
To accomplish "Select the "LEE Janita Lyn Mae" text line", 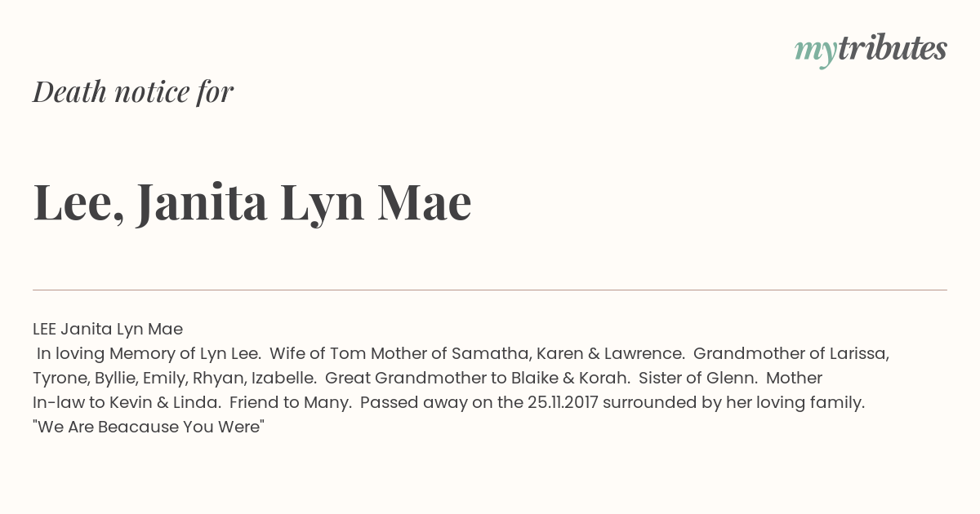I will (108, 330).
